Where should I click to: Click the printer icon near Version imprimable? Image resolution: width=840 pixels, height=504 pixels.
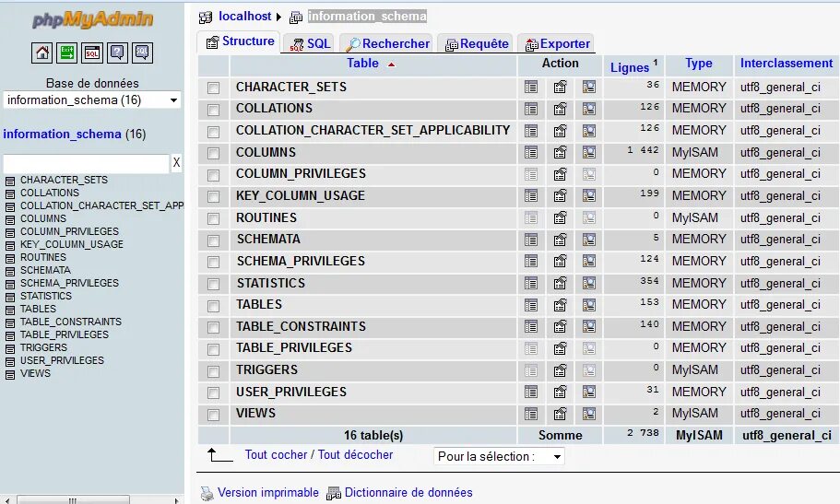point(207,493)
